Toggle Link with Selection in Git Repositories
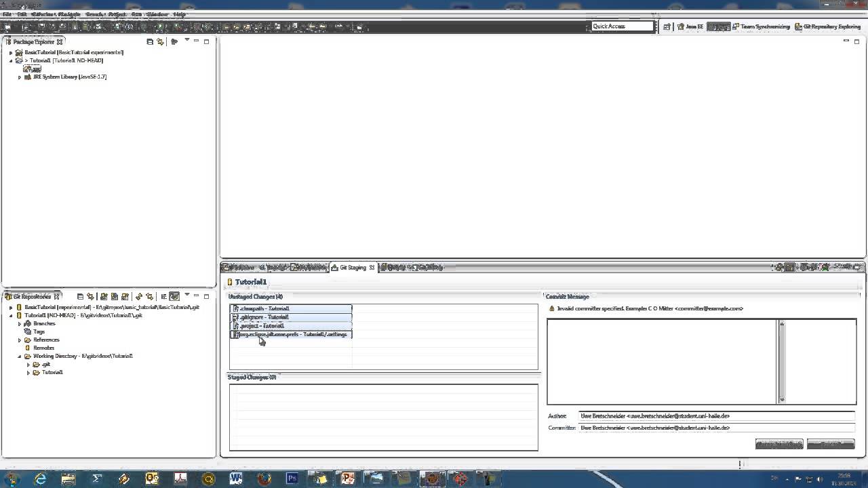868x488 pixels. point(90,296)
